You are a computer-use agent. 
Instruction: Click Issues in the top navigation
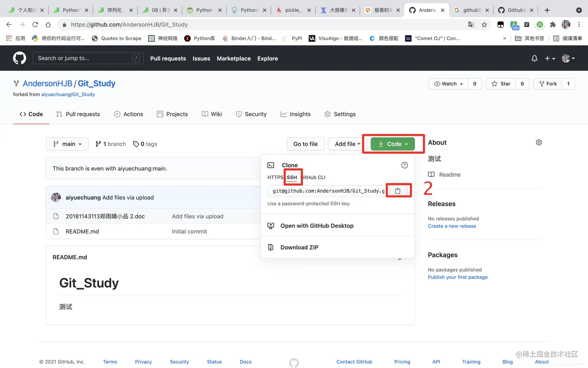click(201, 58)
